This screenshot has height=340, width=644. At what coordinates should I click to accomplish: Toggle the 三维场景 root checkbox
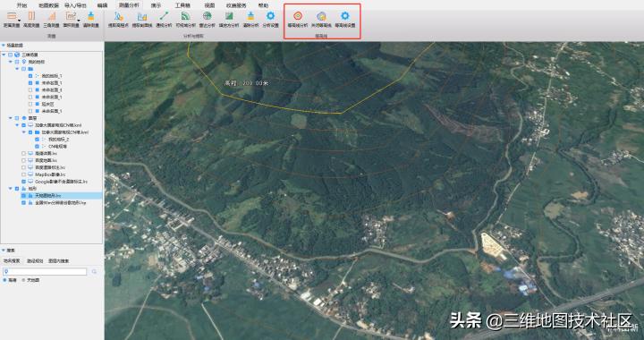[x=10, y=55]
